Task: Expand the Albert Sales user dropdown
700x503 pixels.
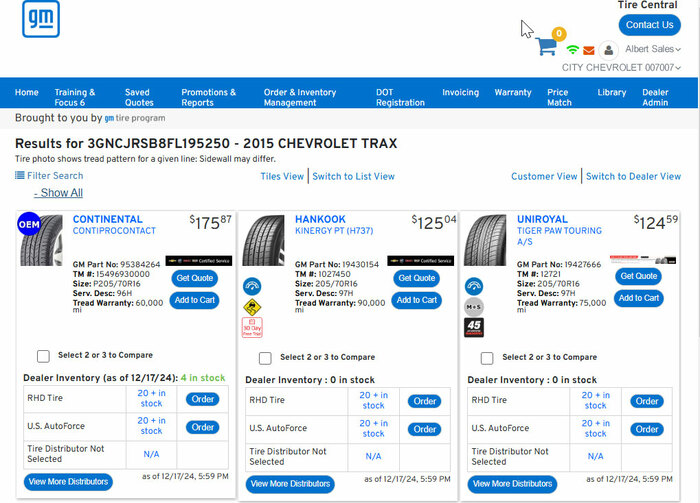Action: (652, 49)
